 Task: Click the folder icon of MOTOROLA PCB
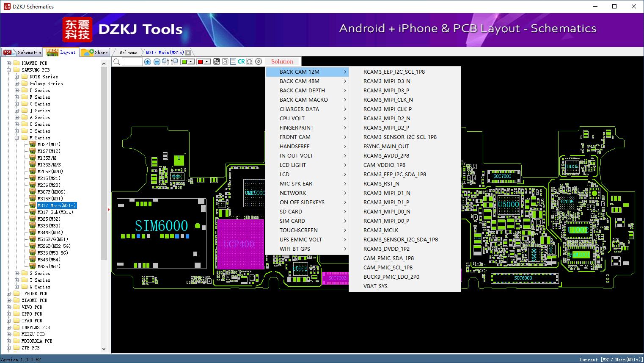pyautogui.click(x=17, y=341)
